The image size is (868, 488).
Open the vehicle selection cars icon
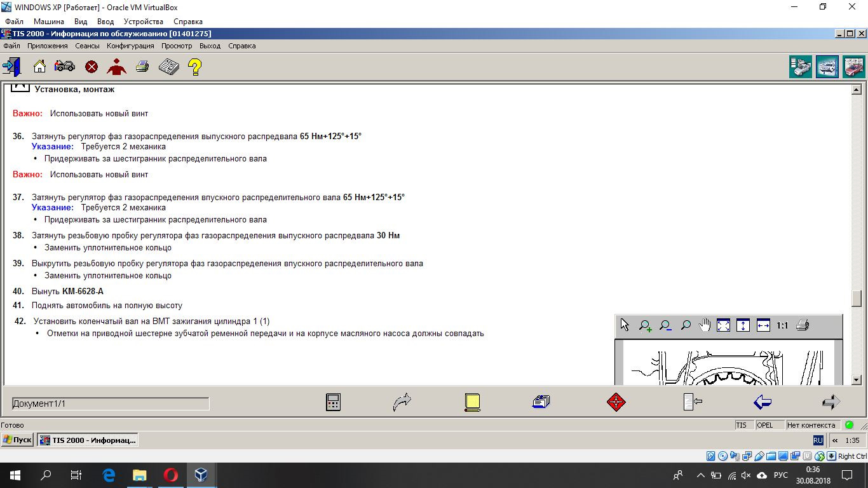pyautogui.click(x=65, y=66)
